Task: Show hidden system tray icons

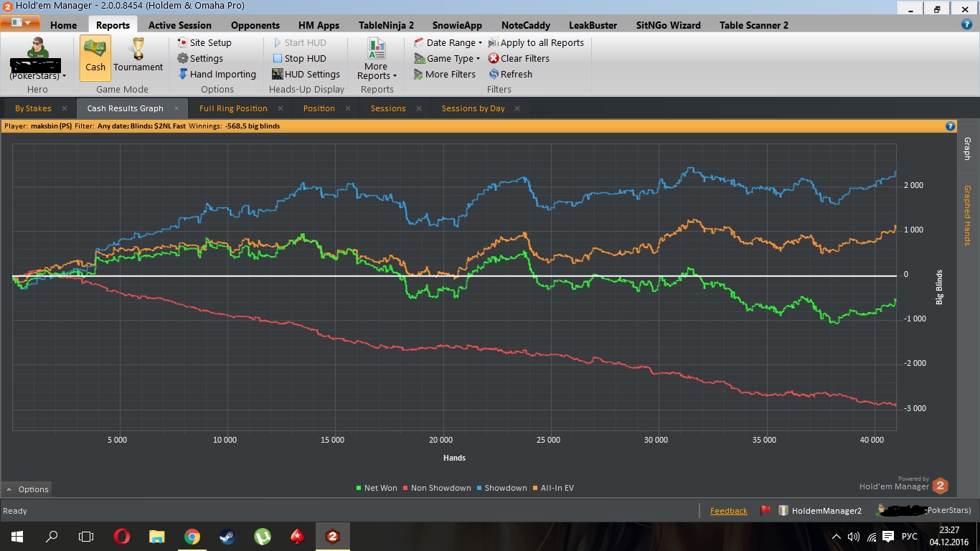Action: (x=837, y=537)
